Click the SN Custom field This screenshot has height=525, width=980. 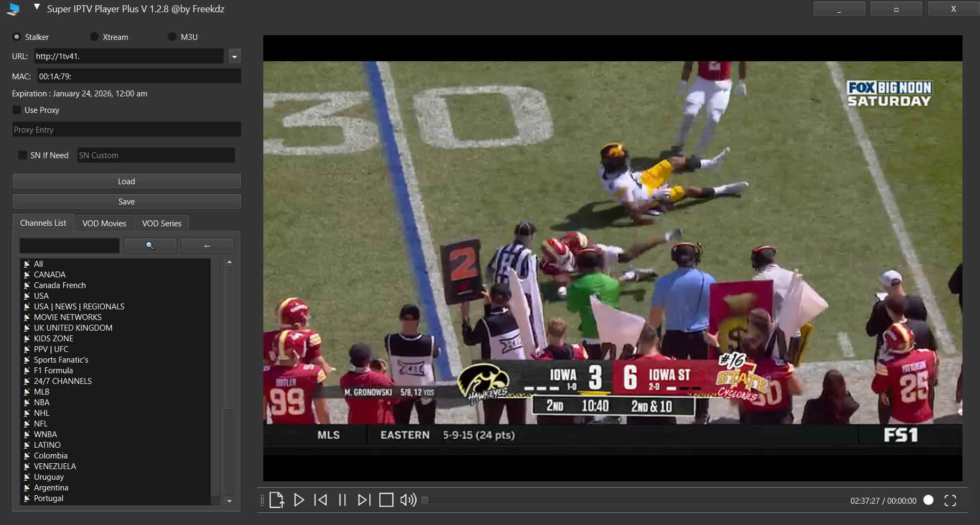(156, 155)
